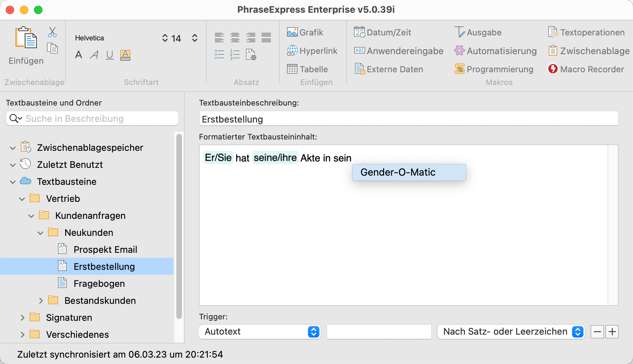Click the search magnifier options icon

(x=16, y=119)
